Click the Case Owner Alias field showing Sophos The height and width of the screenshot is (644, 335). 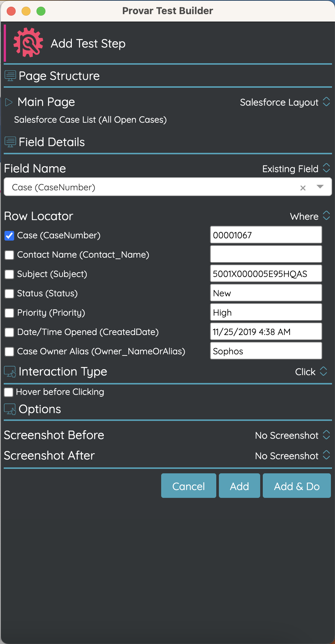point(266,351)
